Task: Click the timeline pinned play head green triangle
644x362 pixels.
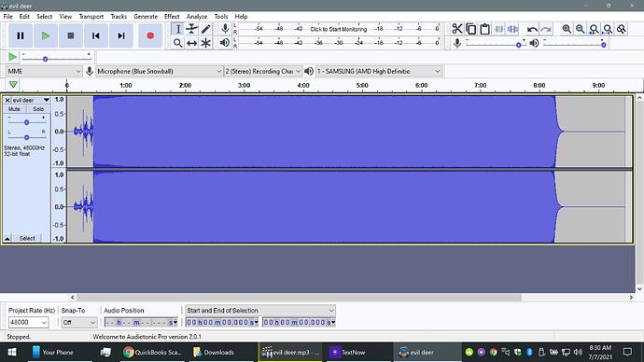Action: 13,85
